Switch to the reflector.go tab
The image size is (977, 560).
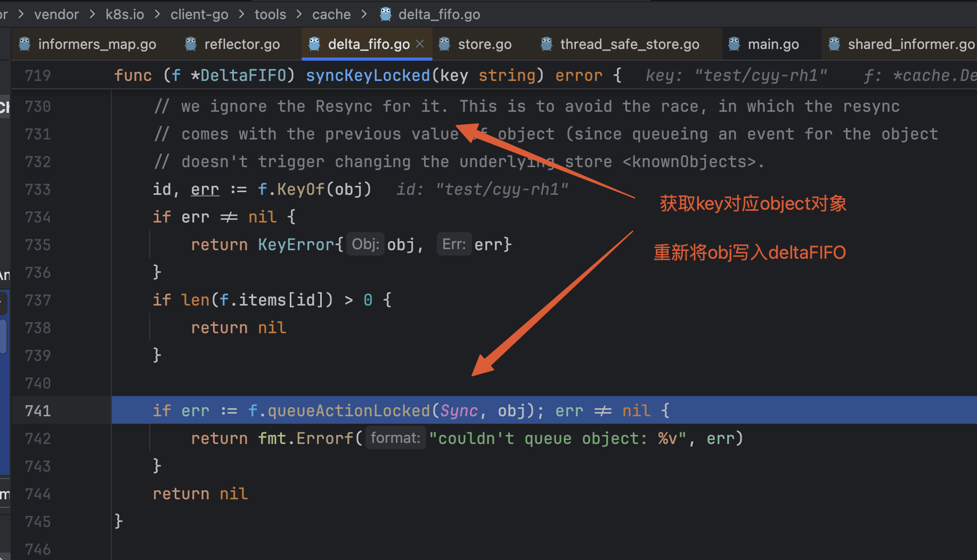click(233, 44)
